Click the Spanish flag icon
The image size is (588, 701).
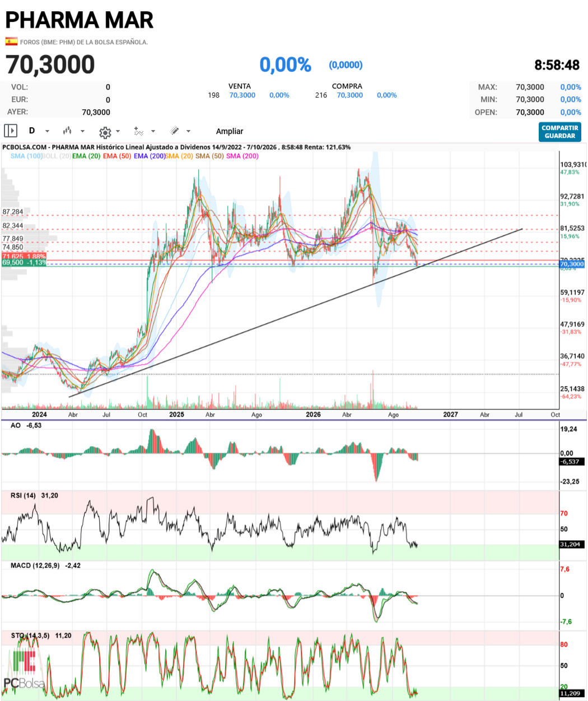(11, 41)
